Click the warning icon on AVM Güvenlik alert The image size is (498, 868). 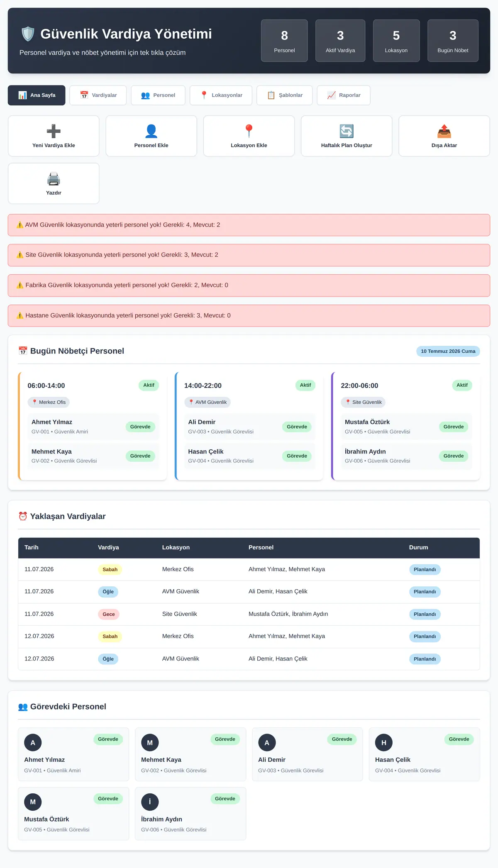(x=20, y=225)
